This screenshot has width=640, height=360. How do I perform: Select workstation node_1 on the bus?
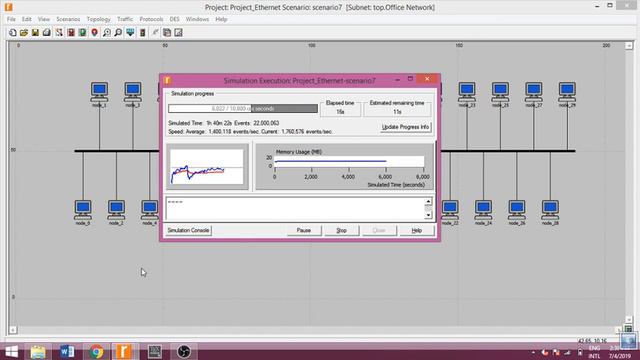[100, 92]
